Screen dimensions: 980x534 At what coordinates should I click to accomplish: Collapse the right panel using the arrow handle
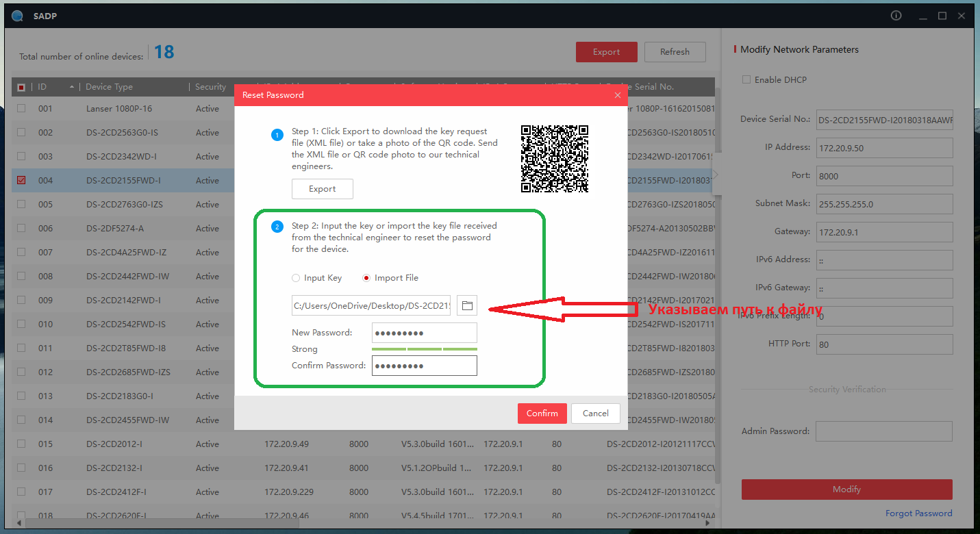click(x=716, y=175)
